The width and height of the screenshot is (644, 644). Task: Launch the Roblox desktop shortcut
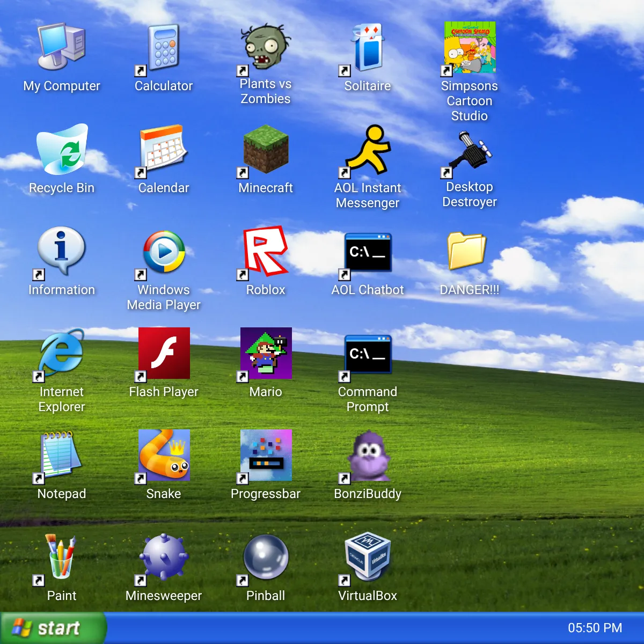pos(266,252)
